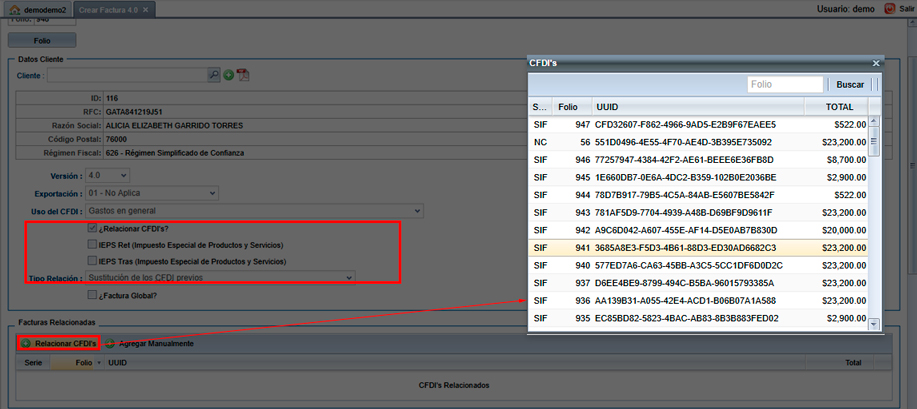The image size is (917, 409).
Task: Click the Salir logout icon
Action: tap(890, 9)
